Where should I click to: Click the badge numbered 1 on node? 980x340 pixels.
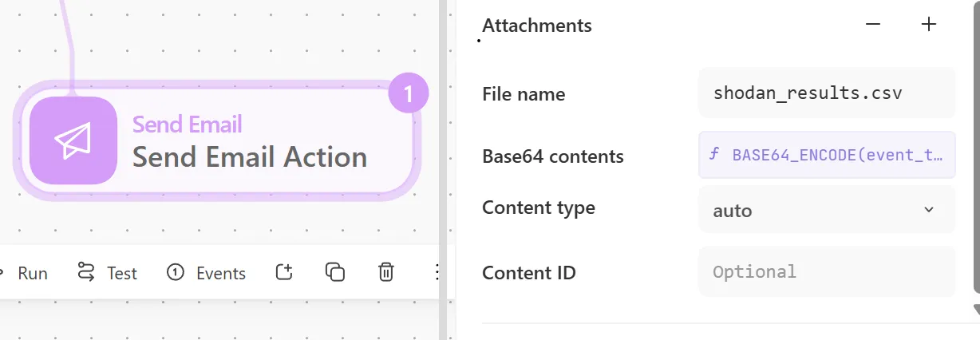(x=409, y=95)
